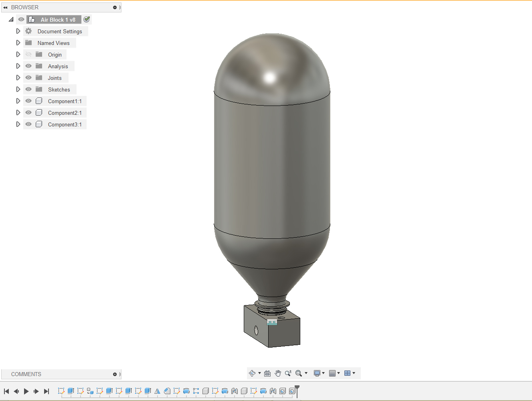Viewport: 532px width, 401px height.
Task: Play the timeline history
Action: tap(26, 391)
